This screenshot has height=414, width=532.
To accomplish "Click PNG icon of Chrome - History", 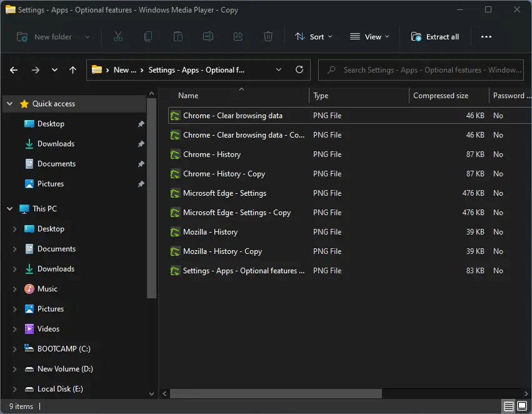I will [175, 154].
